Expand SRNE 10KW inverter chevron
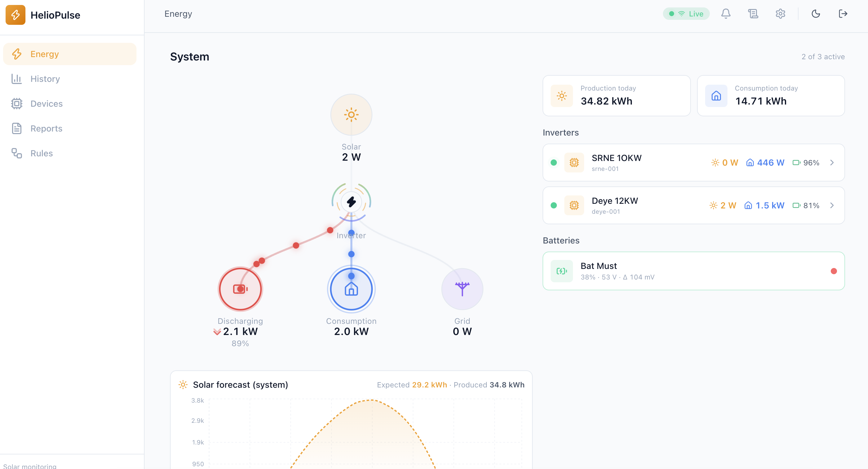868x469 pixels. pyautogui.click(x=832, y=163)
